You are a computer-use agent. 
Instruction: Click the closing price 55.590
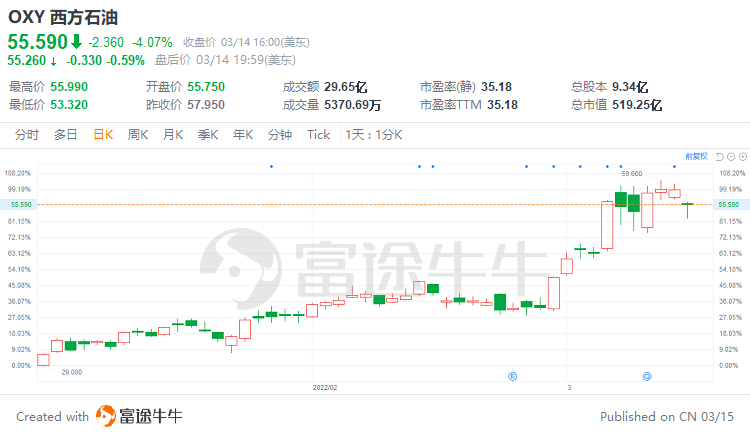(x=38, y=42)
